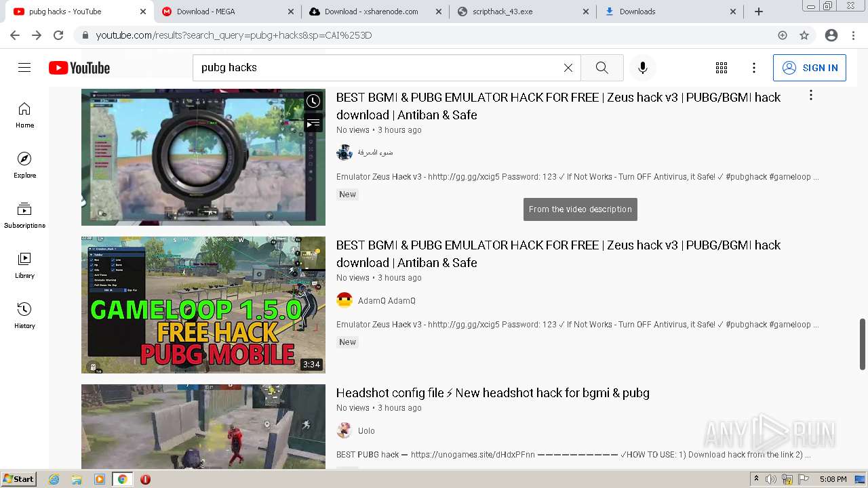868x488 pixels.
Task: Open the YouTube hamburger guide menu
Action: pyautogui.click(x=24, y=68)
